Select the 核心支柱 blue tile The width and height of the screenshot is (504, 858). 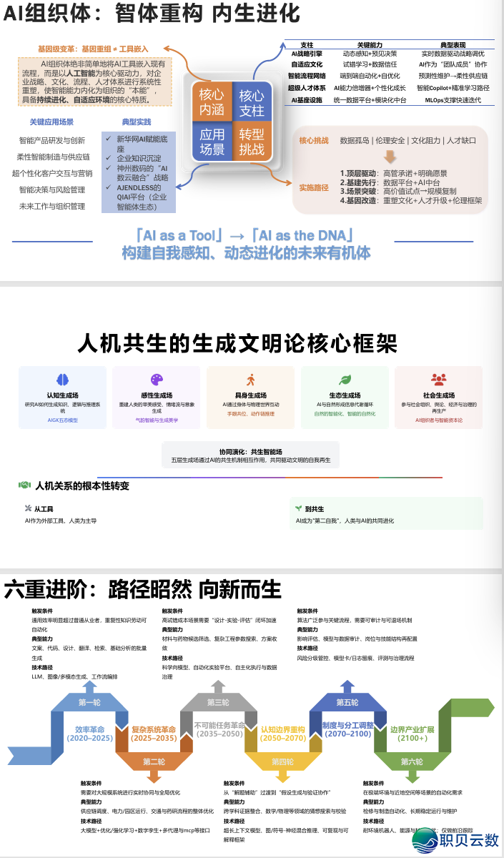(252, 102)
